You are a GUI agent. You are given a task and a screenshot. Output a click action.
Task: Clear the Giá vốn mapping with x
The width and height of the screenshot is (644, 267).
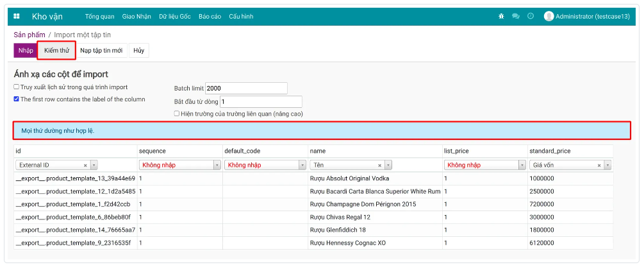coord(599,165)
